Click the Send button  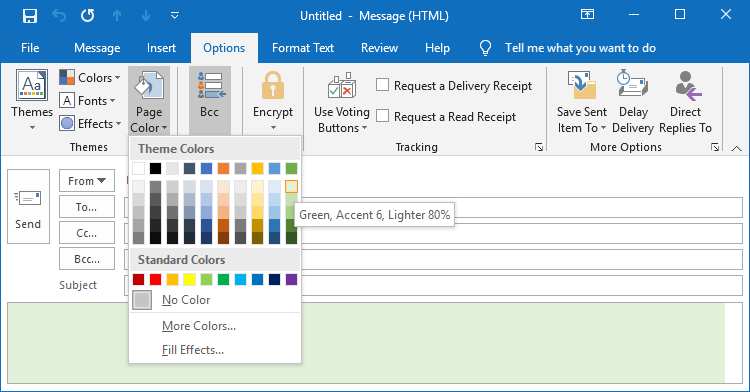28,207
